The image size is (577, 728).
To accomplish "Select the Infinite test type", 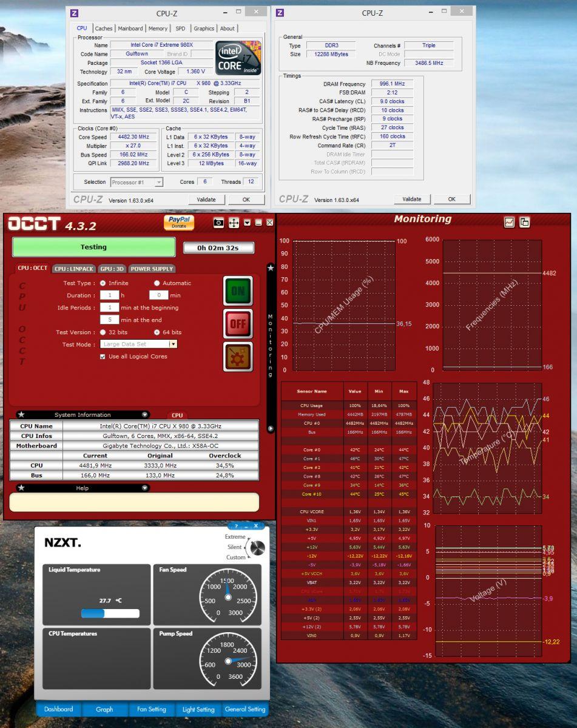I will click(103, 283).
